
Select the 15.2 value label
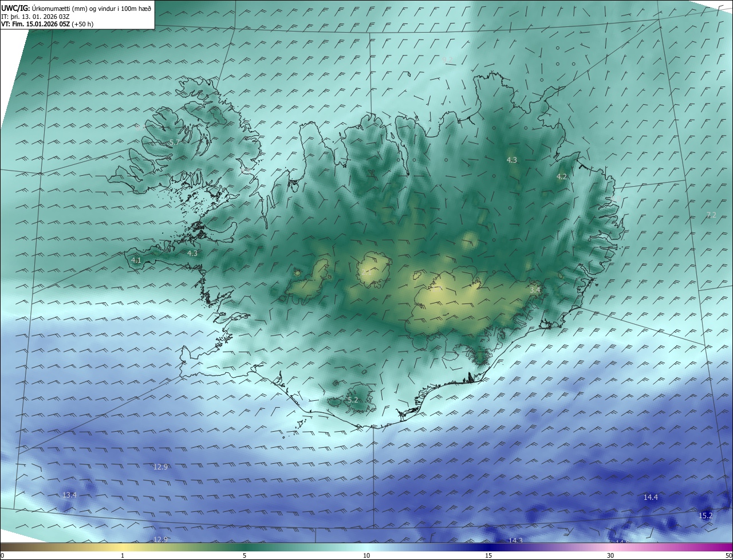706,516
